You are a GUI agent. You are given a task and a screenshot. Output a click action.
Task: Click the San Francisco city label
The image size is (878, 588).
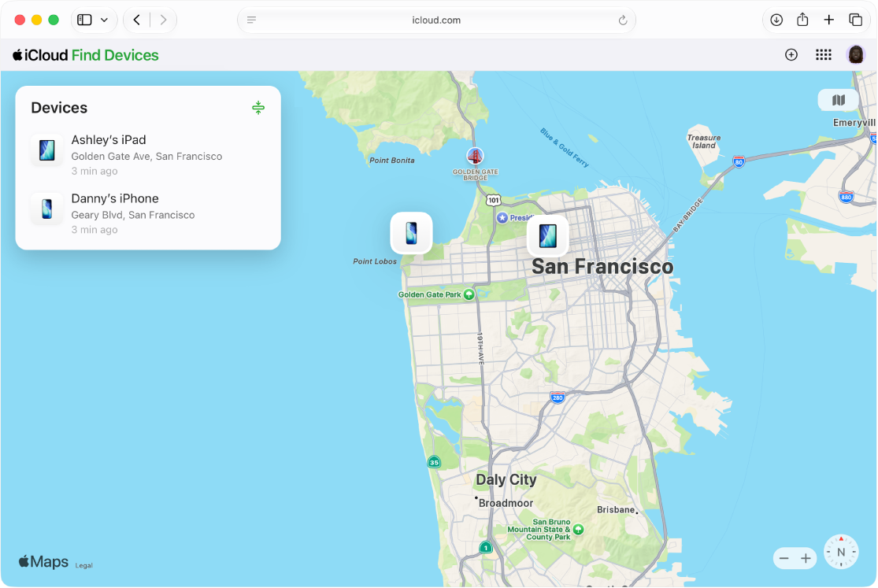pos(602,267)
